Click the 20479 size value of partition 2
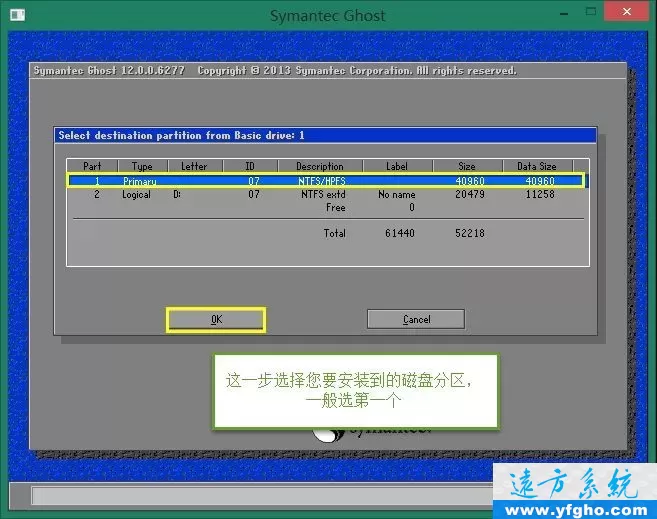 [x=470, y=194]
